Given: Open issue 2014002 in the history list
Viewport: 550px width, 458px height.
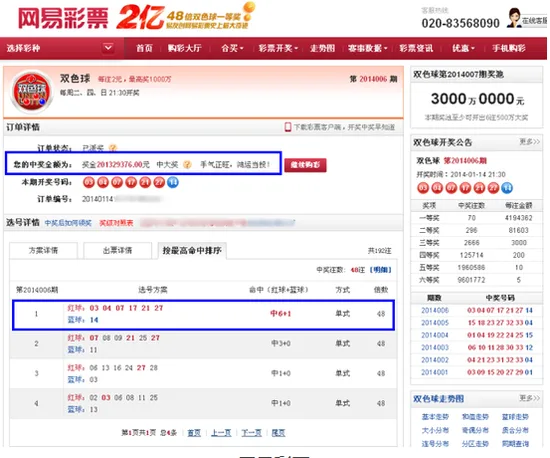Looking at the screenshot, I should [435, 360].
